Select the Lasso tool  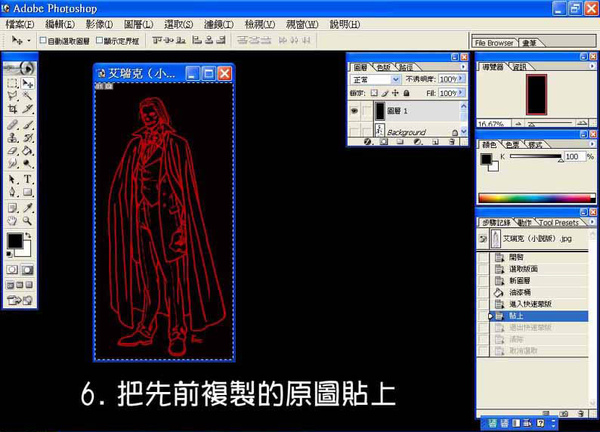(12, 96)
